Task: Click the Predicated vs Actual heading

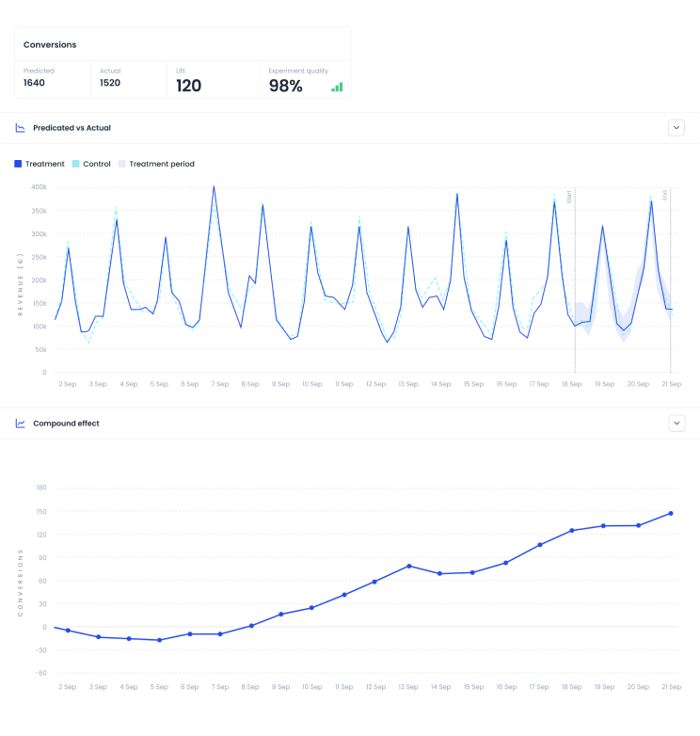Action: (x=72, y=128)
